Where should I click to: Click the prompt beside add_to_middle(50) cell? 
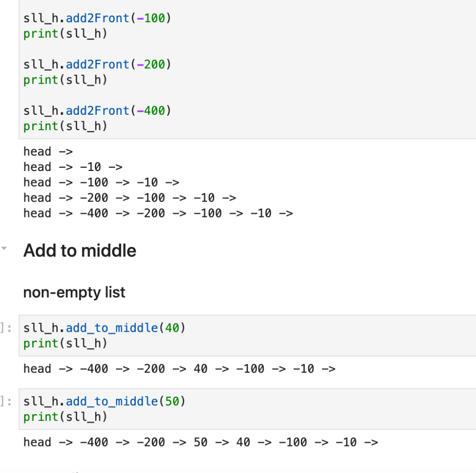tap(6, 401)
